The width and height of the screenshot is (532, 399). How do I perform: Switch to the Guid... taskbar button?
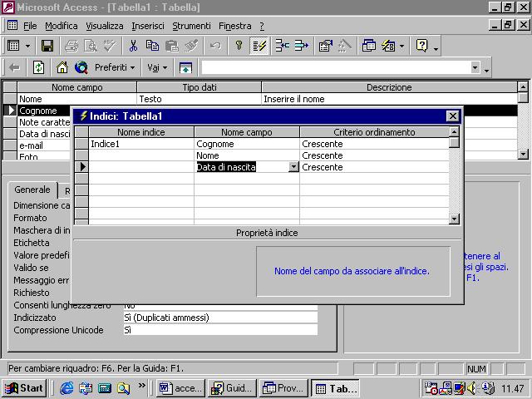coord(232,388)
